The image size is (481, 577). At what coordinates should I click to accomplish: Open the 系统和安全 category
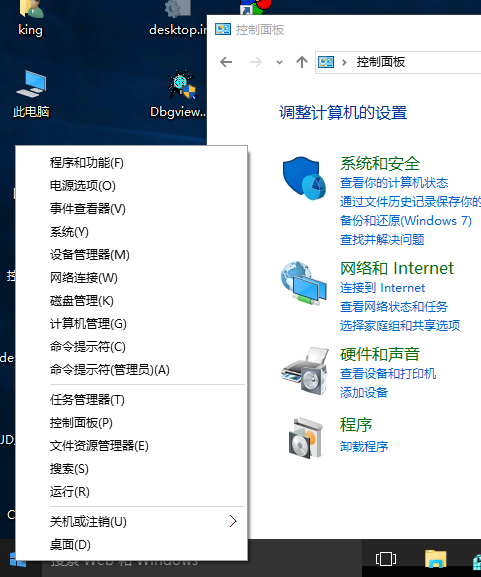coord(380,163)
